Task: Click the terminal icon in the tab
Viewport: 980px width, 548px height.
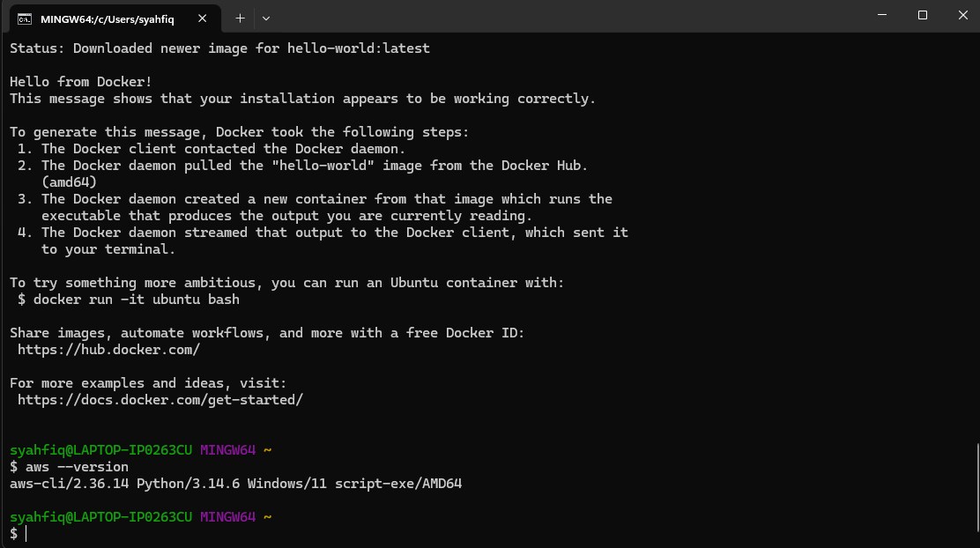Action: (x=25, y=19)
